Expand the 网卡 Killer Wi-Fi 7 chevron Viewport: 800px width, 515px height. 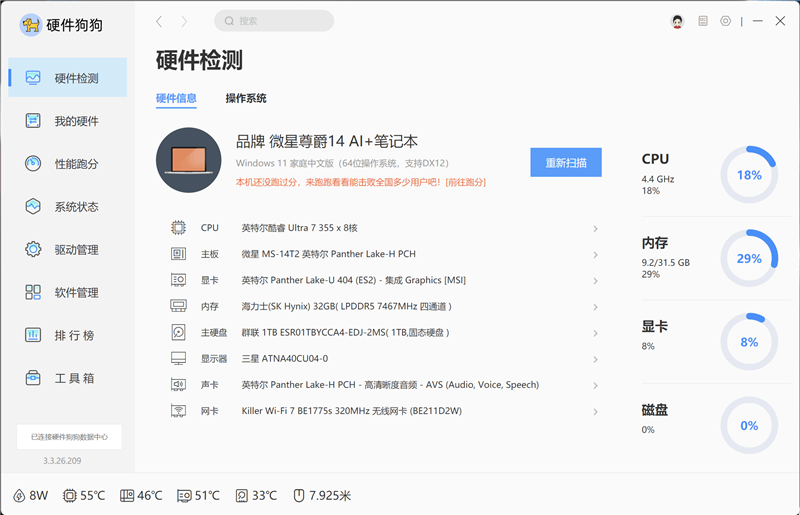pos(595,411)
